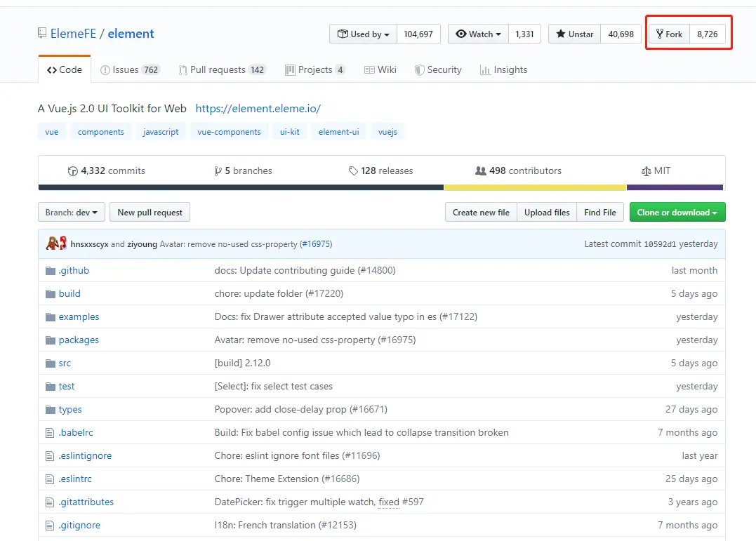
Task: Switch to the Pull requests tab
Action: [223, 69]
